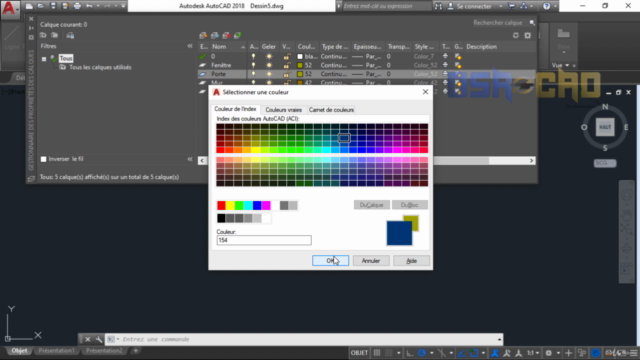640x360 pixels.
Task: Toggle grid display in status bar
Action: tap(377, 353)
